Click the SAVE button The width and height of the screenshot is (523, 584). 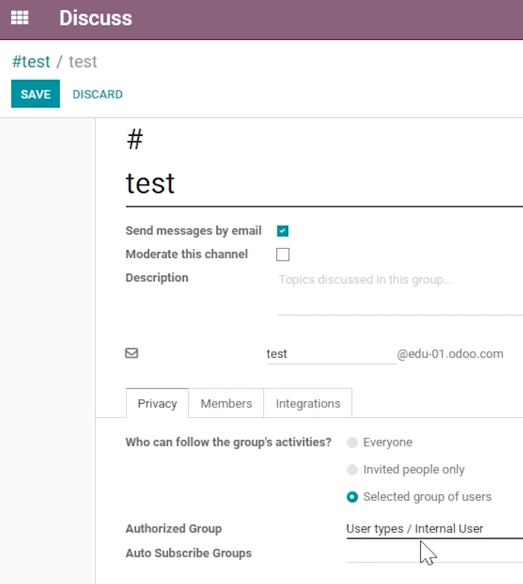(35, 94)
